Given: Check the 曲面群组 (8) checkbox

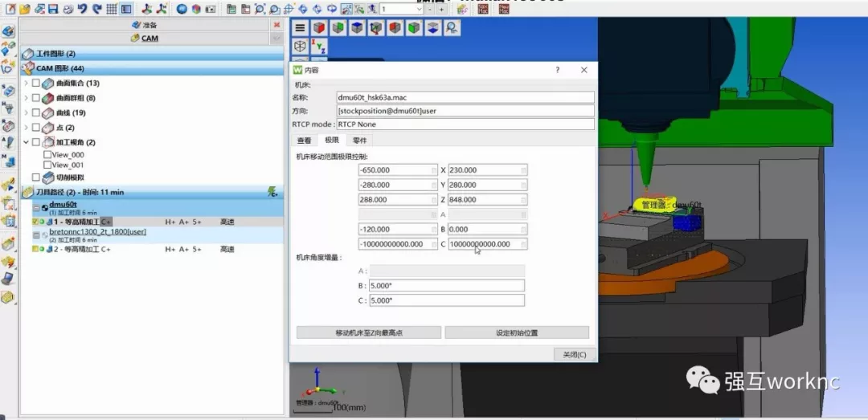Looking at the screenshot, I should pos(36,98).
